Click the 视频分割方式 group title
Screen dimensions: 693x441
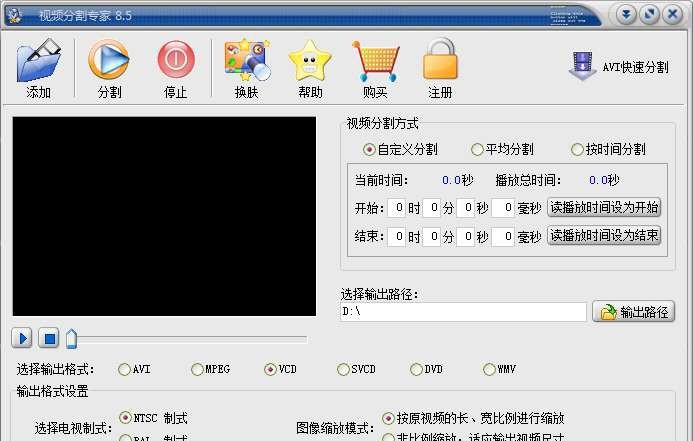pyautogui.click(x=382, y=123)
